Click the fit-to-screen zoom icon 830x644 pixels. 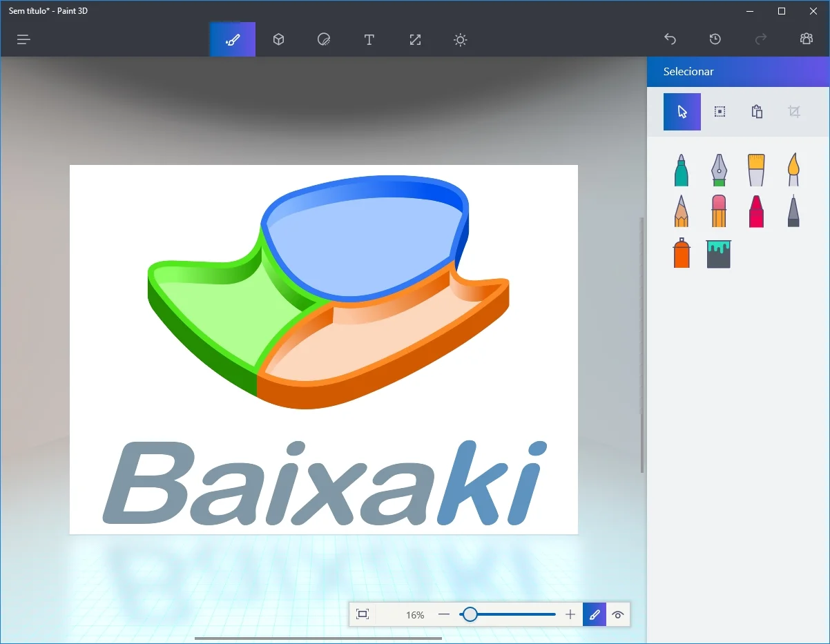pyautogui.click(x=363, y=614)
